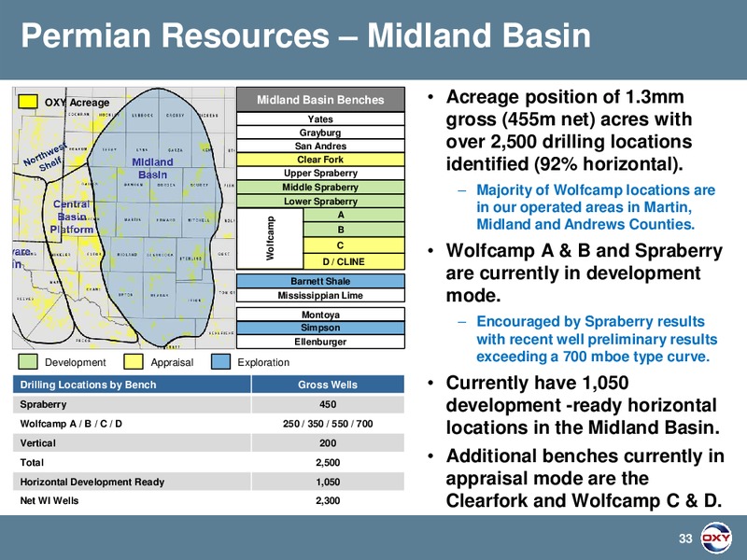The image size is (747, 560).
Task: Click the 'Northwest Shelf' map label
Action: click(x=47, y=158)
